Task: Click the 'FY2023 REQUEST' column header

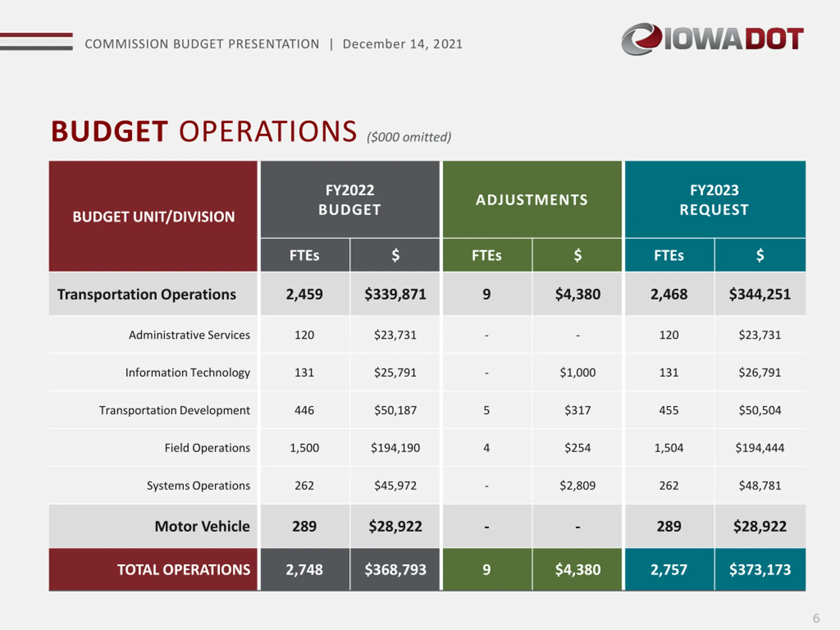Action: pos(715,200)
